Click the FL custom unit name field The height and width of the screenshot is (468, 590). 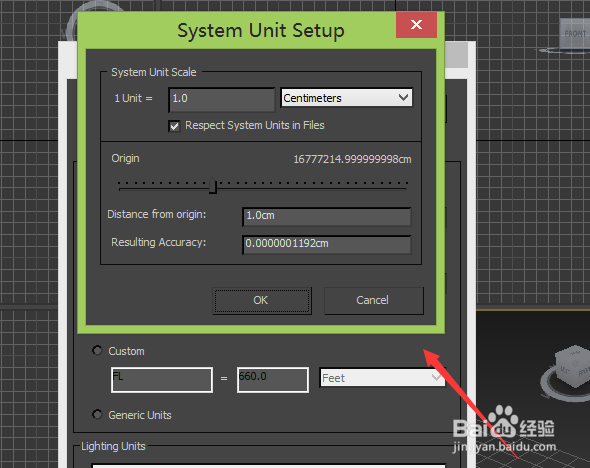(162, 380)
